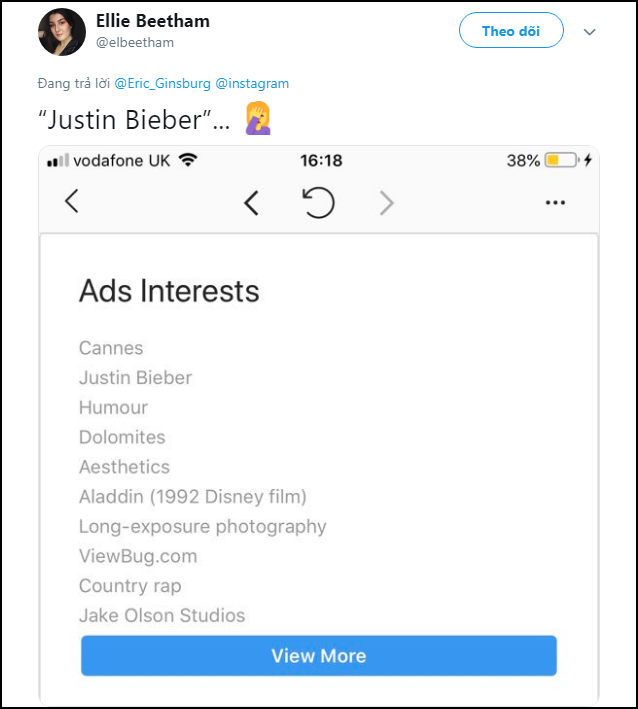
Task: Tap the browser back arrow icon
Action: click(251, 203)
